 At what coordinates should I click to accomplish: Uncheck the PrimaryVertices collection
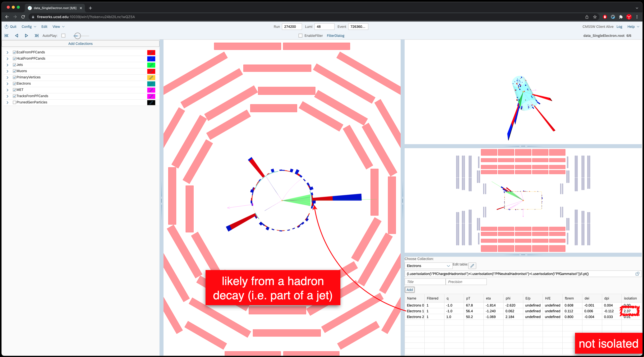(14, 77)
